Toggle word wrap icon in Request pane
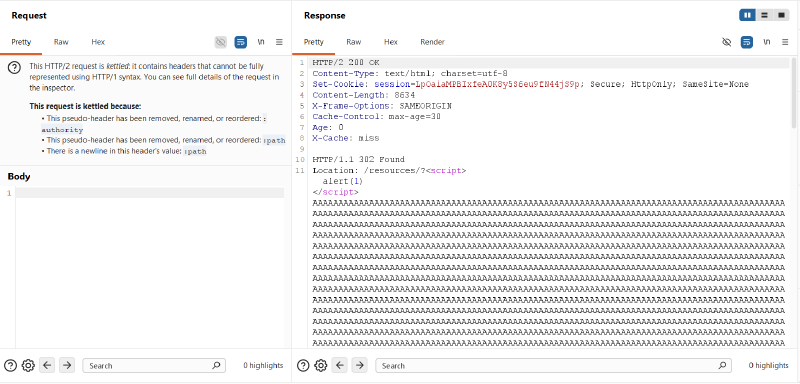Screen dimensions: 800x384 tap(241, 42)
